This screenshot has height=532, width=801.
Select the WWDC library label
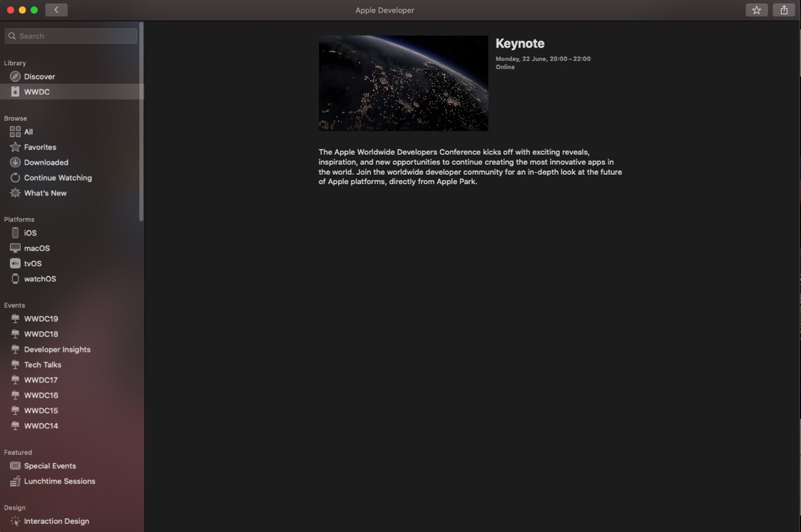click(37, 92)
